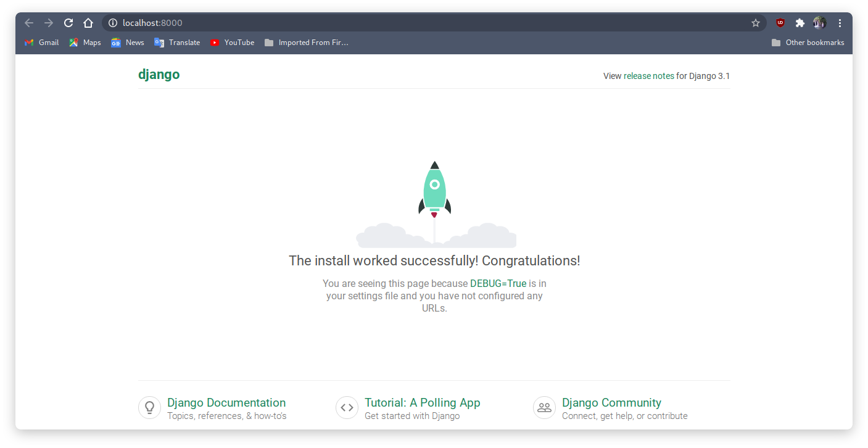868x448 pixels.
Task: Click 'Get started with Django' text
Action: [x=412, y=416]
